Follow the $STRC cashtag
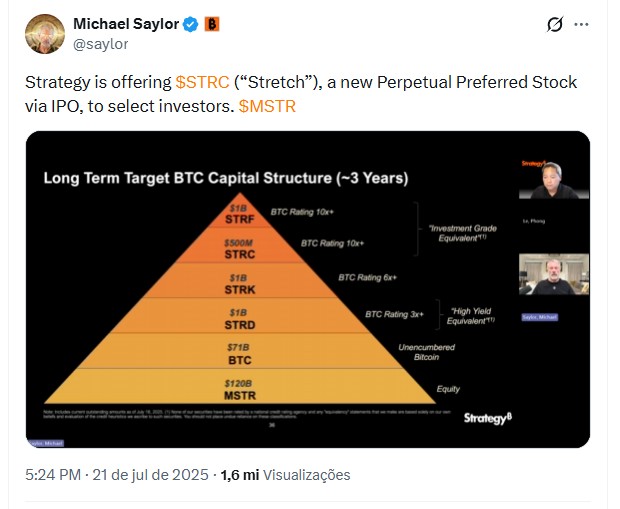Viewport: 620px width, 509px height. [x=202, y=82]
